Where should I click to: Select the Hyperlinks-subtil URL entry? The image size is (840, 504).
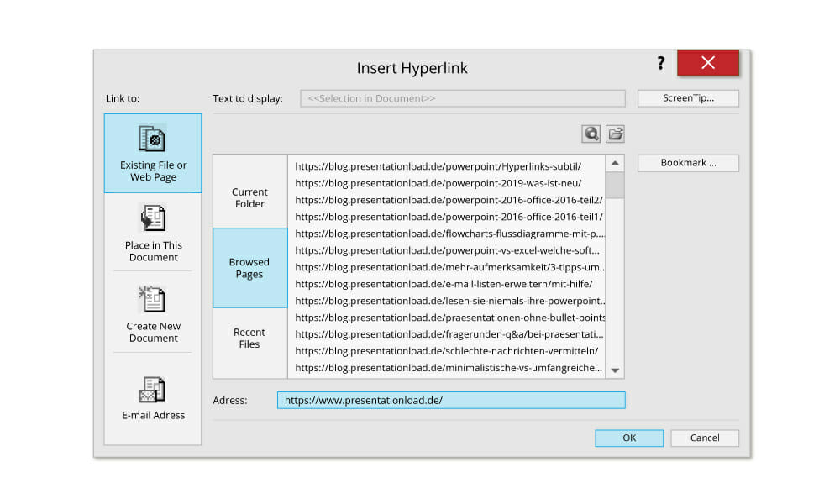click(438, 166)
